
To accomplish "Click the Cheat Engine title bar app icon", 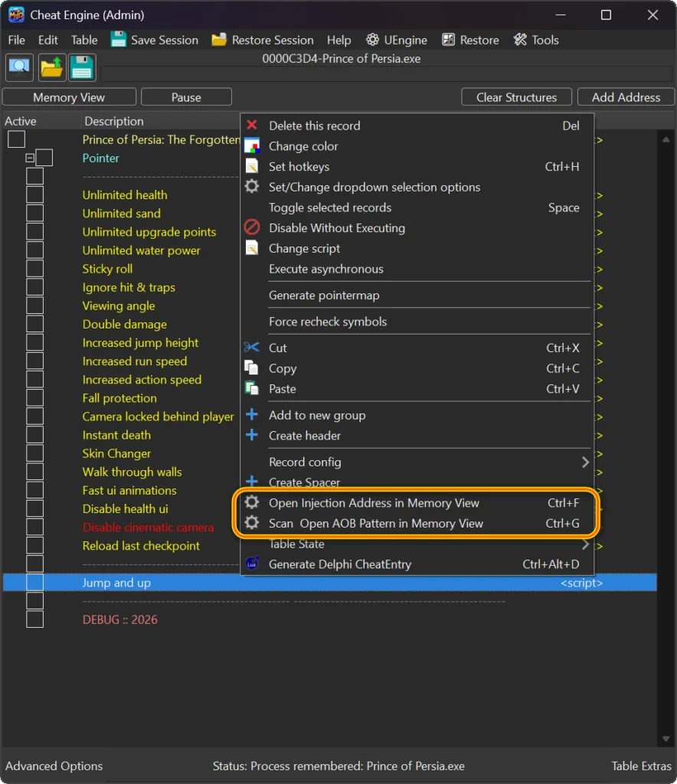I will click(x=16, y=15).
